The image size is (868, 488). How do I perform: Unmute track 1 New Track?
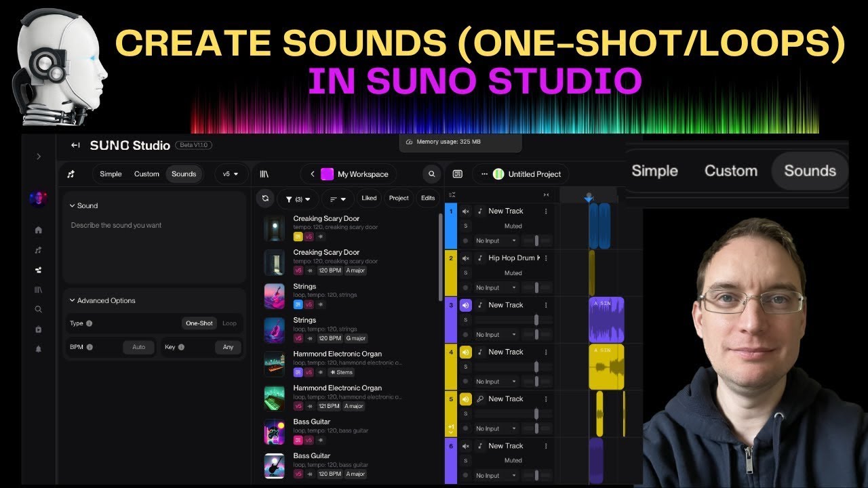coord(466,211)
